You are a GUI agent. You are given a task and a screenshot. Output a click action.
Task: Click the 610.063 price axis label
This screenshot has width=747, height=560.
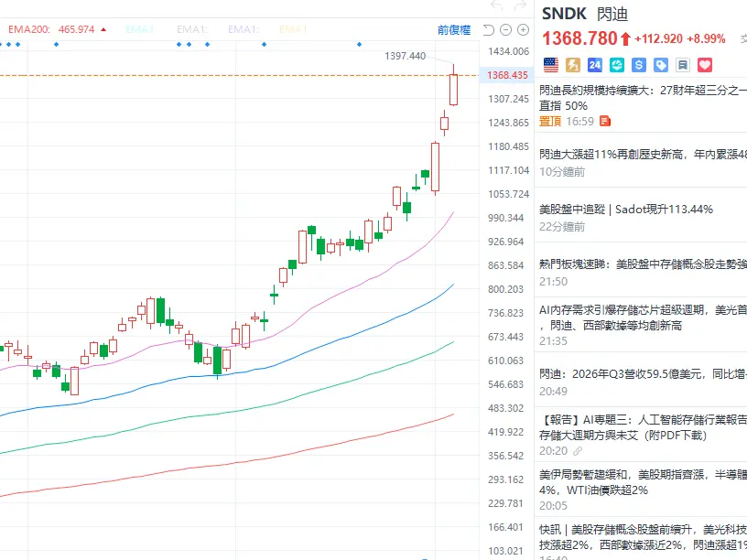click(x=505, y=361)
